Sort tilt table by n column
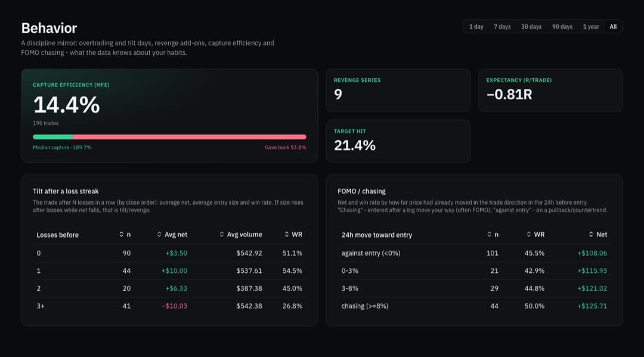The image size is (644, 357). click(125, 235)
